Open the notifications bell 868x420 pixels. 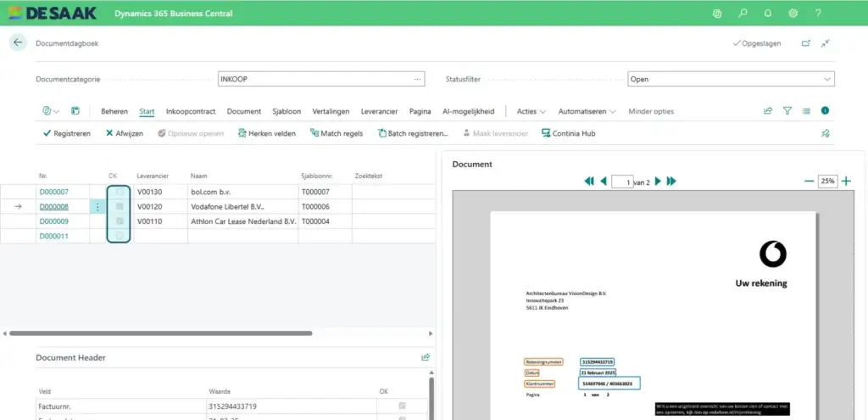768,14
